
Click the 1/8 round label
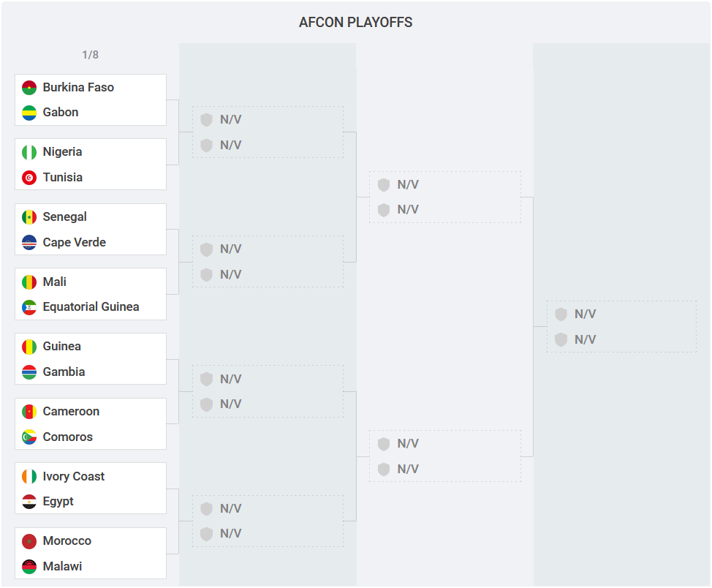click(90, 55)
